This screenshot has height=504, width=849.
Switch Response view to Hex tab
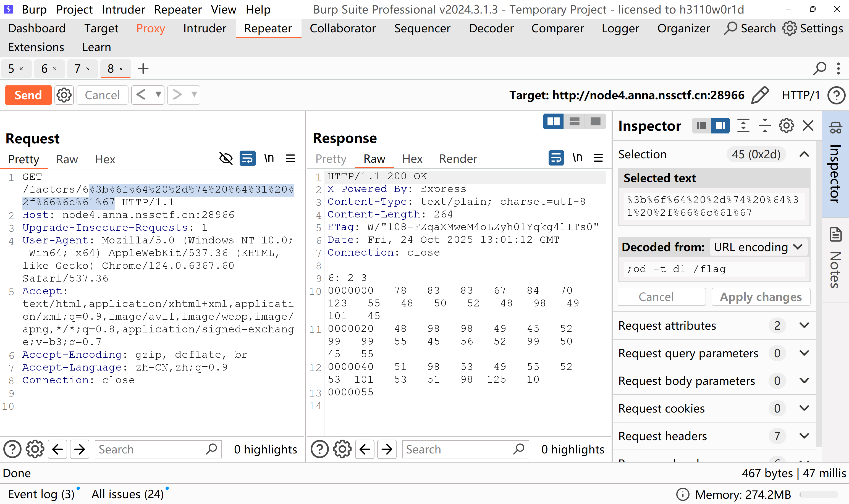[412, 159]
